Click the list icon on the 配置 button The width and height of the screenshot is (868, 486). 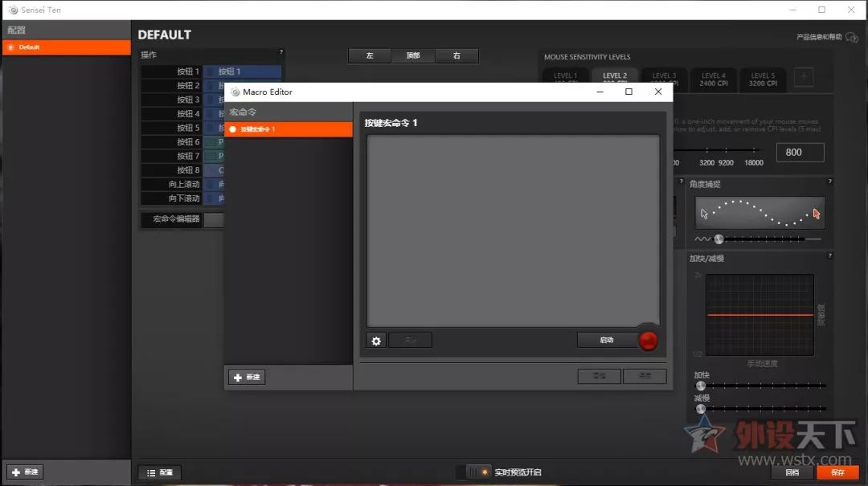click(150, 472)
